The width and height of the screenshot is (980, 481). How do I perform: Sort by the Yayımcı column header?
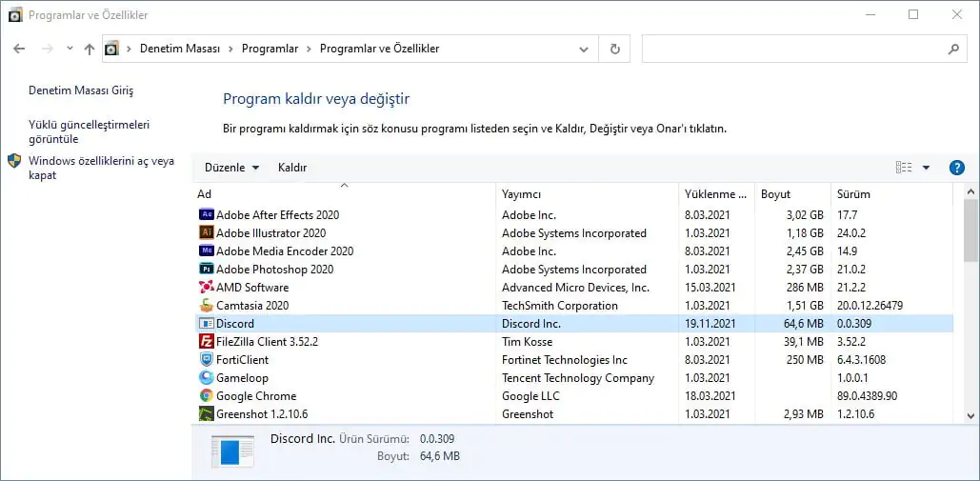[588, 194]
